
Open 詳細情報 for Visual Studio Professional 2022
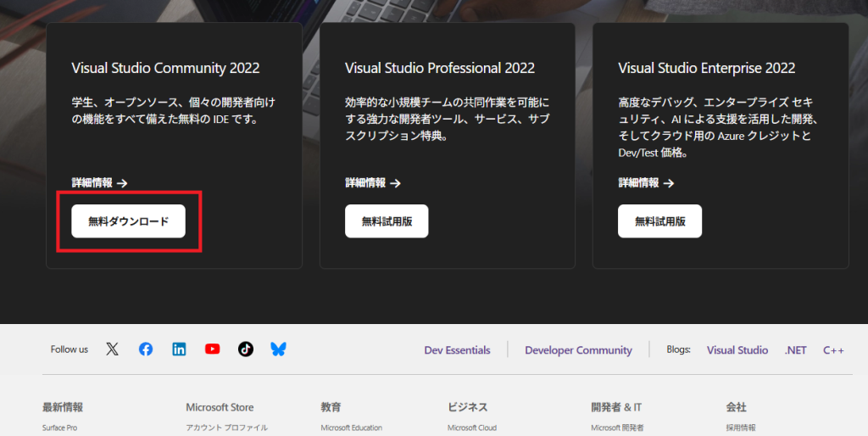pyautogui.click(x=372, y=182)
